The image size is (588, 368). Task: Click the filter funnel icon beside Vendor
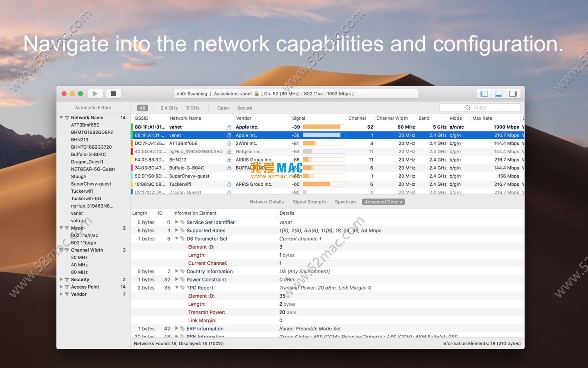pos(67,294)
